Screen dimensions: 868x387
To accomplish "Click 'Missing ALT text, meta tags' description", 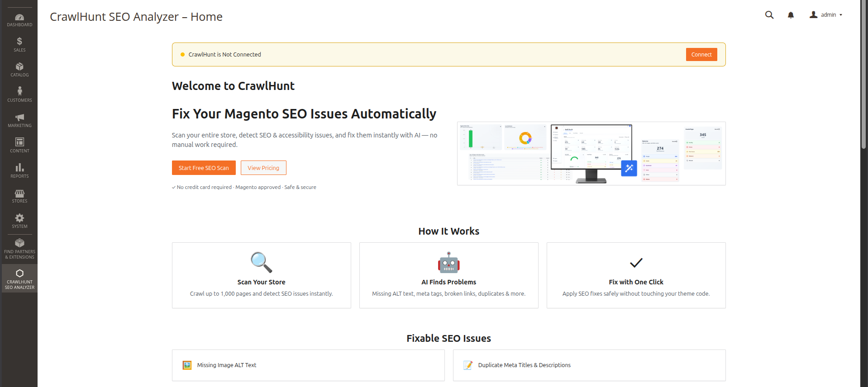I will pyautogui.click(x=449, y=294).
